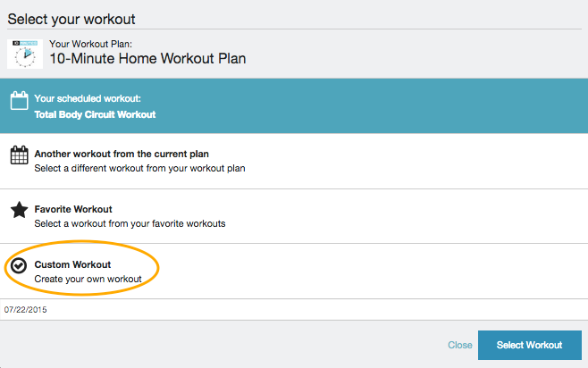Click the Close link

459,345
